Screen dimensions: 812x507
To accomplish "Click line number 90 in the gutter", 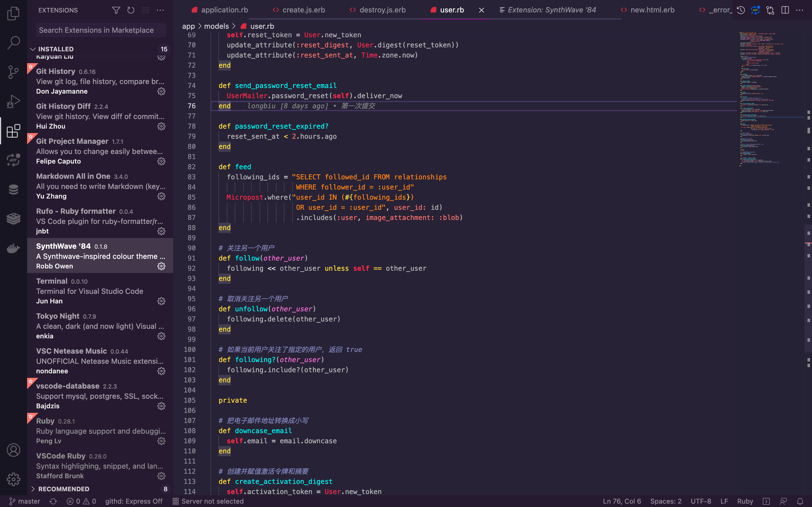I will tap(192, 248).
